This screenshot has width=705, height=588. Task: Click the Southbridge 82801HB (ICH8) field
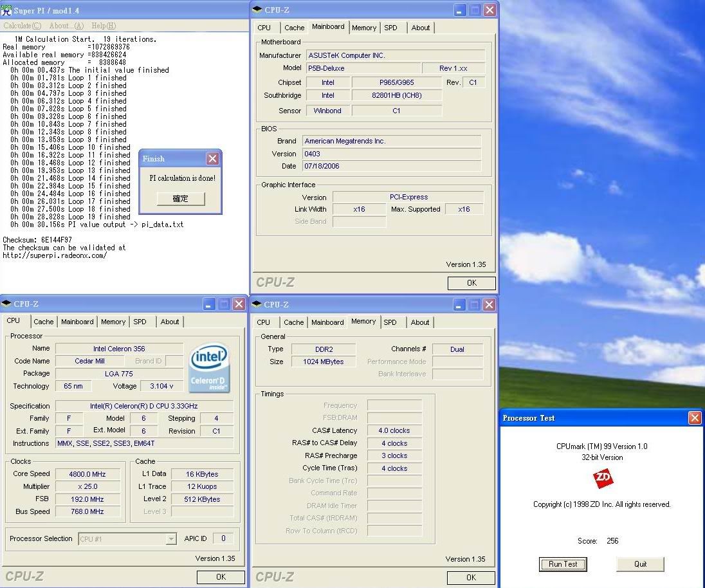tap(396, 95)
